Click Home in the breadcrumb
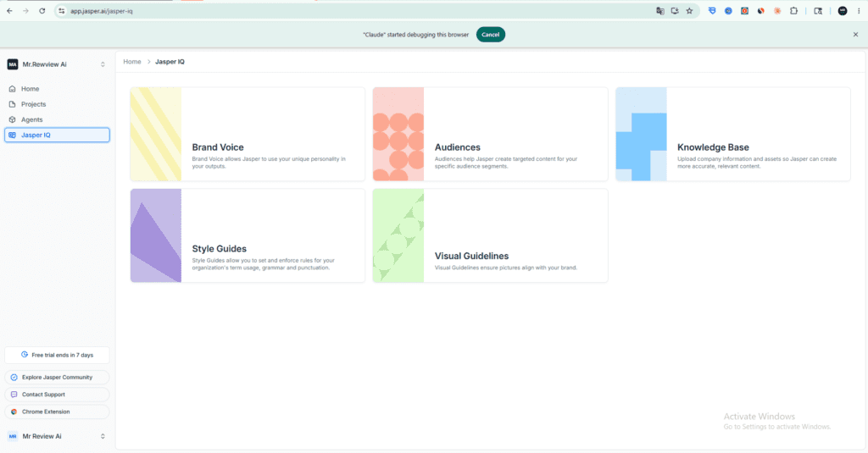This screenshot has width=868, height=453. (131, 62)
